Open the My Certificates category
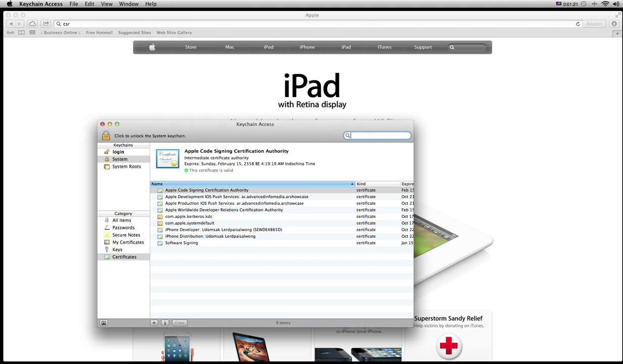Viewport: 623px width, 364px height. pyautogui.click(x=128, y=242)
